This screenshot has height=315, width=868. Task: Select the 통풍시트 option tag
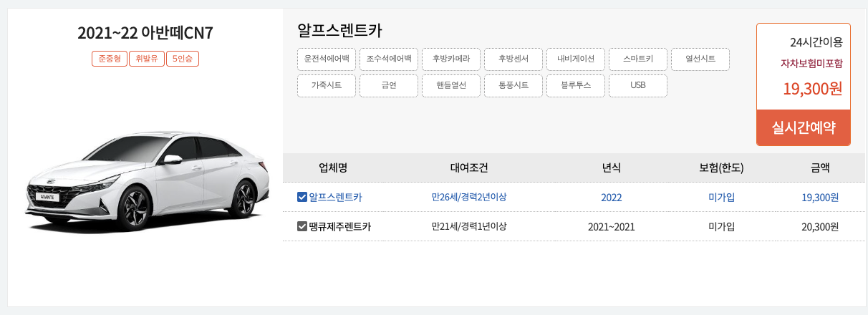513,85
